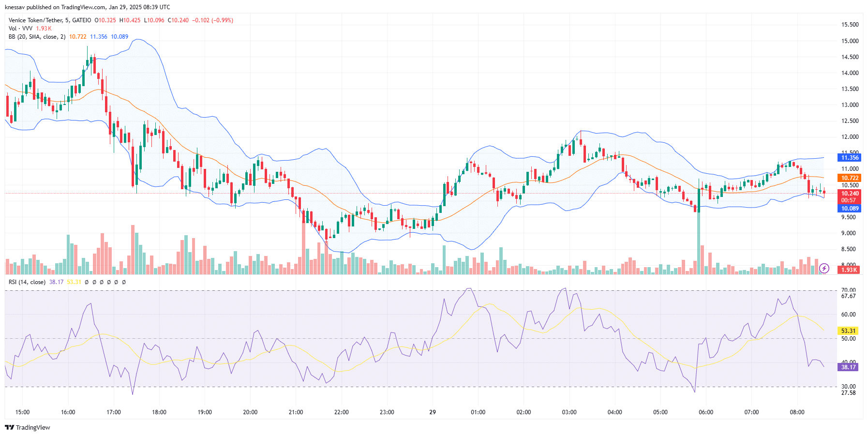Click the change value −0.102 (−0.99%)
868x436 pixels.
(213, 20)
